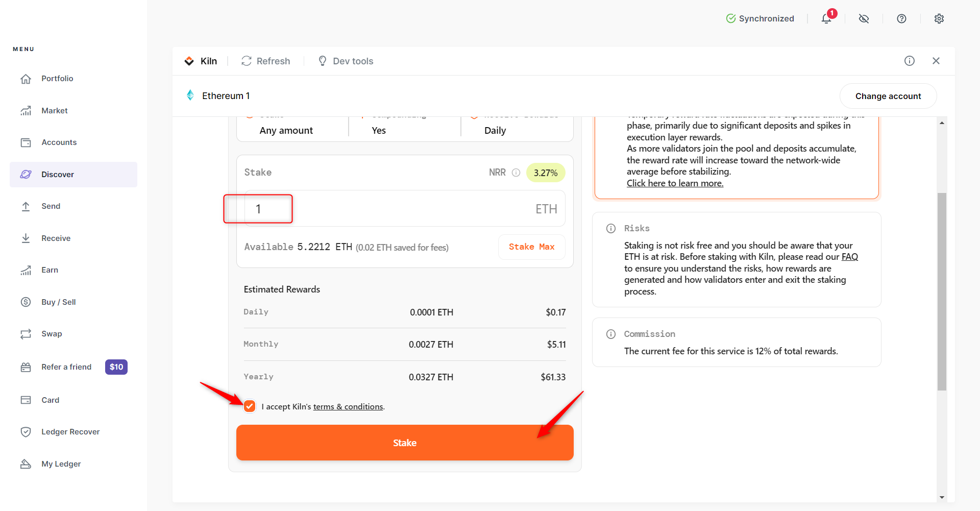Screen dimensions: 980x511
Task: Click the $0.17 daily reward amount
Action: 556,312
